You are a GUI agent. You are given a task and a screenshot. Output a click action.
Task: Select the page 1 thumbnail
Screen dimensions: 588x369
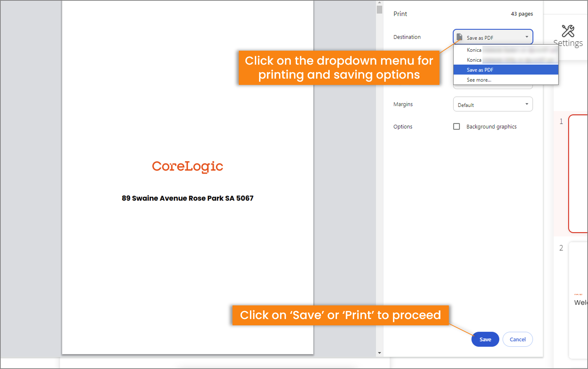tap(578, 174)
